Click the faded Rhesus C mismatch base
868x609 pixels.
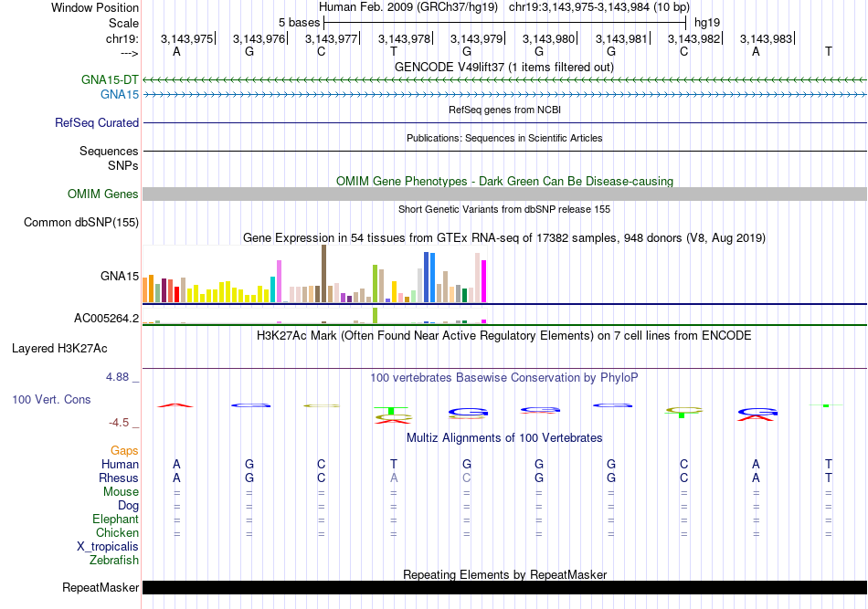[x=467, y=478]
